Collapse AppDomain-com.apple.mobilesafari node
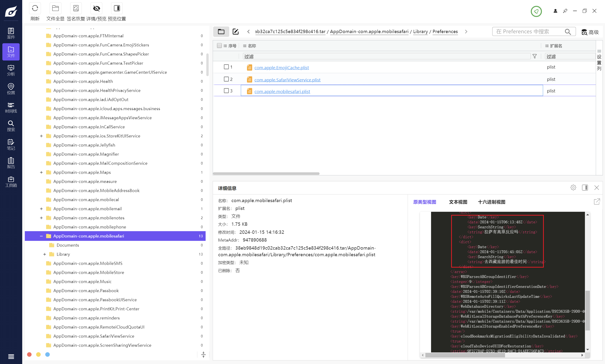The height and width of the screenshot is (364, 605). click(41, 236)
